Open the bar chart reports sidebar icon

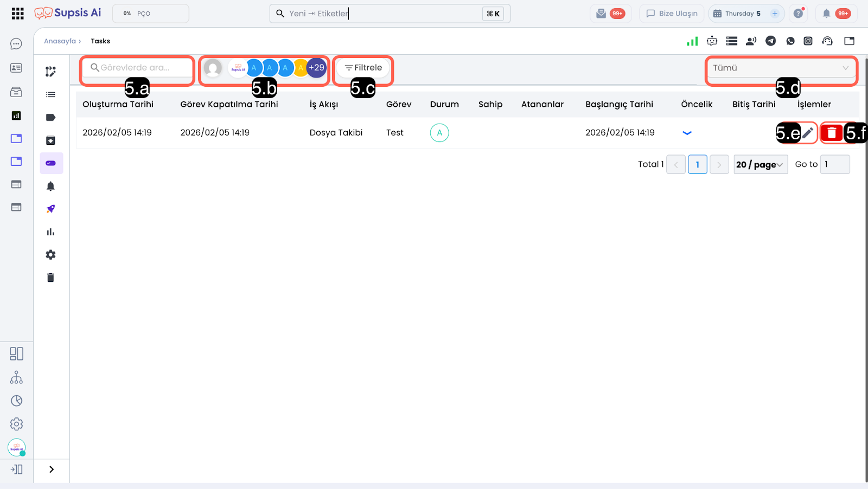coord(50,232)
